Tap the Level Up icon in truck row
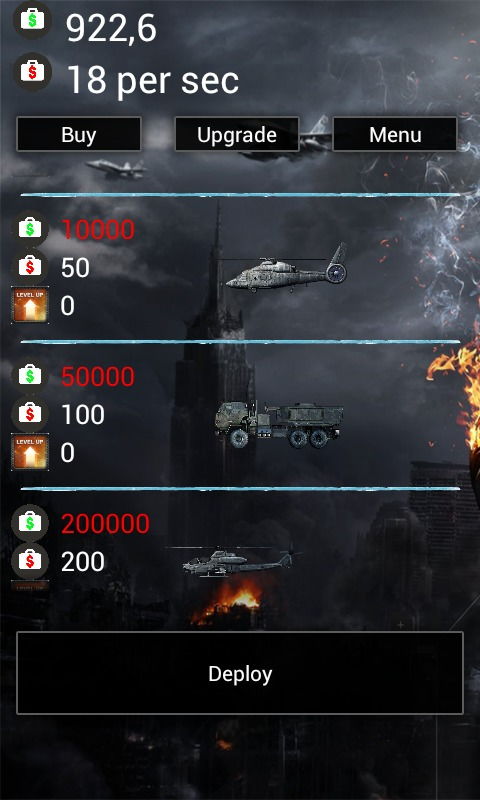Image resolution: width=480 pixels, height=800 pixels. (x=30, y=452)
